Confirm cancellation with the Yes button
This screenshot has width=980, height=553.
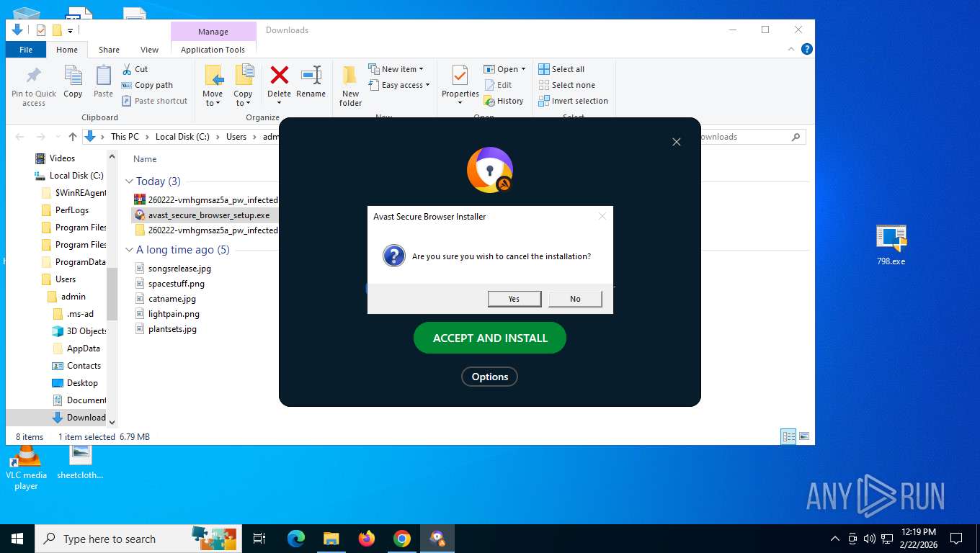(514, 299)
